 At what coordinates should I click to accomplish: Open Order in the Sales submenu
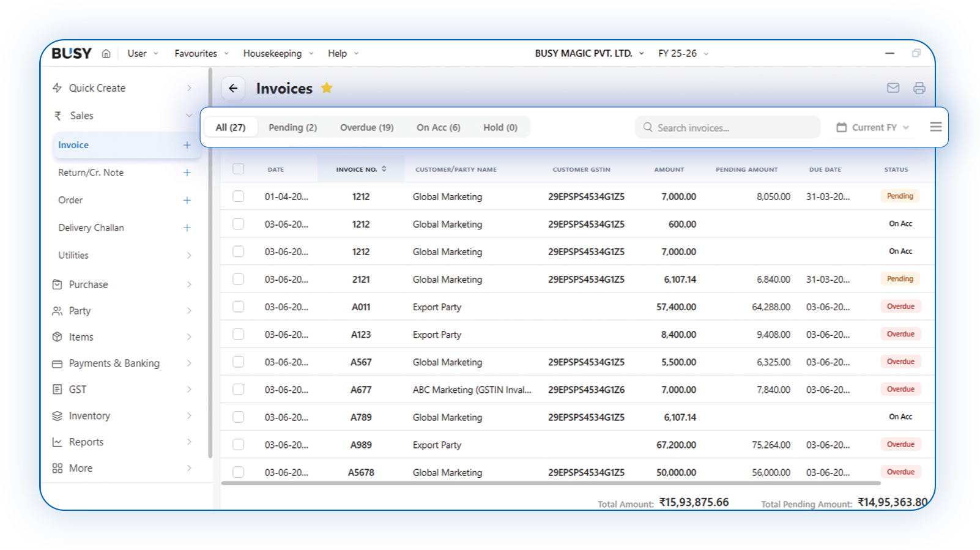[70, 200]
